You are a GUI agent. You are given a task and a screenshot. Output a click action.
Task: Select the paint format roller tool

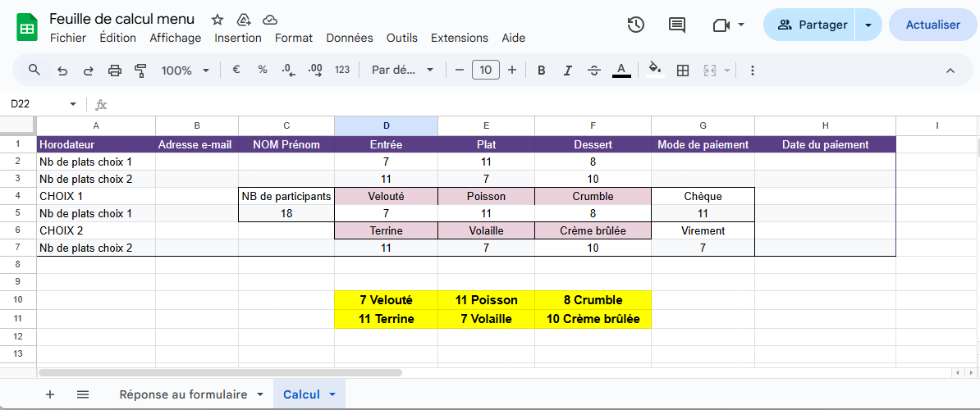point(140,71)
